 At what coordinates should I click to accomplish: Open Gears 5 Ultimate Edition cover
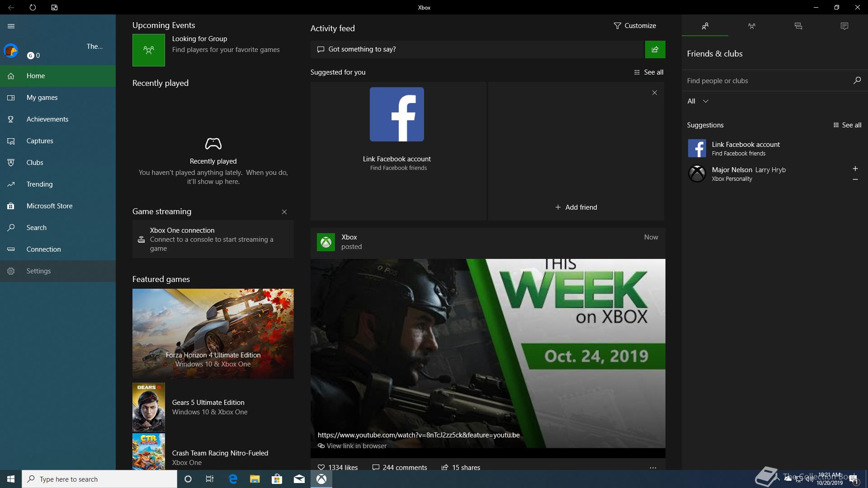pos(149,407)
